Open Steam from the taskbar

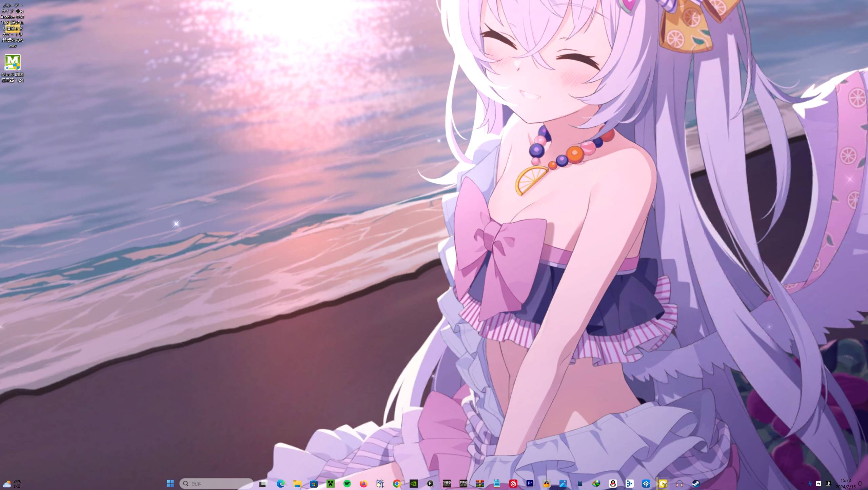[696, 484]
